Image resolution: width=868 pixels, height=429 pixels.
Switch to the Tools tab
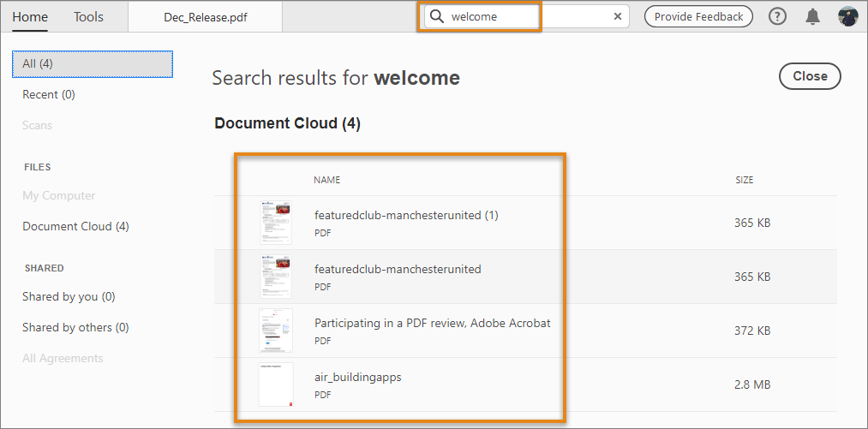coord(88,16)
